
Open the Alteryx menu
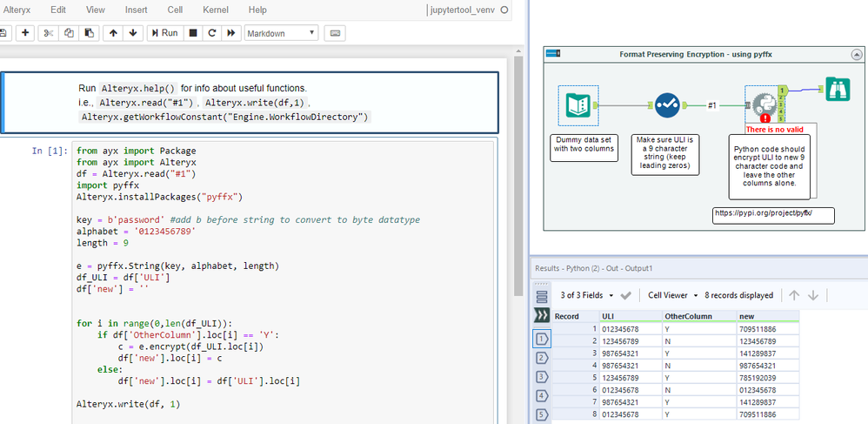click(x=16, y=10)
